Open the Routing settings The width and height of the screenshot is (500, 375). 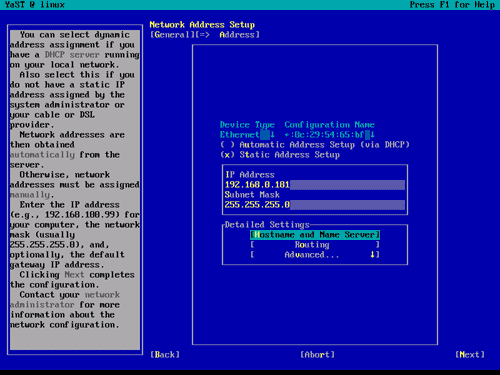click(x=315, y=245)
